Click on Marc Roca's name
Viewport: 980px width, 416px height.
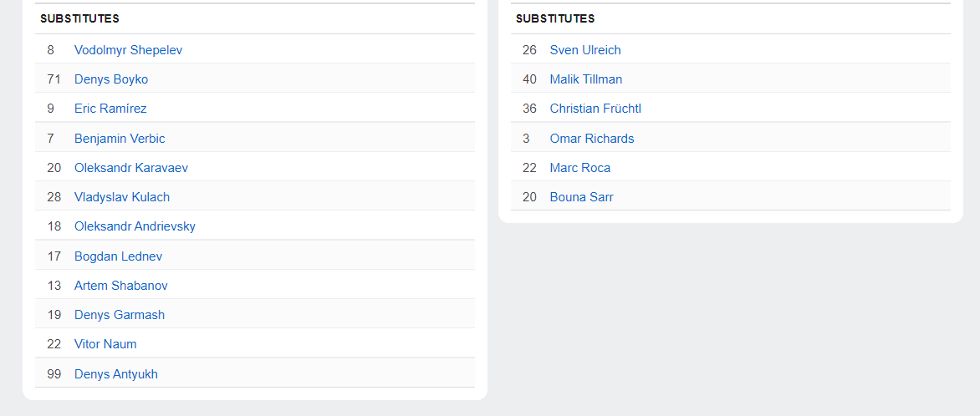[x=580, y=168]
